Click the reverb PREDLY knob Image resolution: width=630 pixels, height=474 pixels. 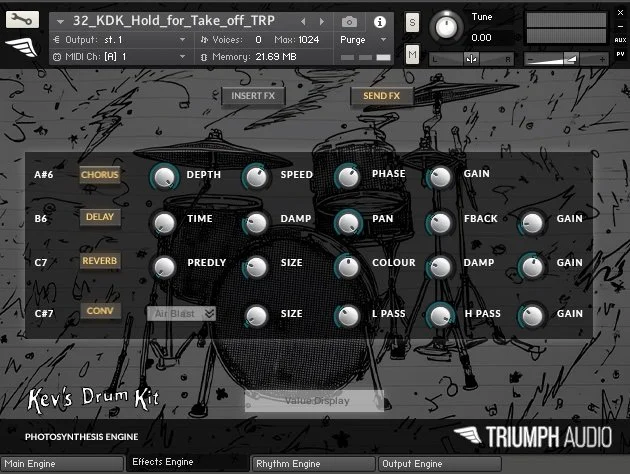click(164, 267)
